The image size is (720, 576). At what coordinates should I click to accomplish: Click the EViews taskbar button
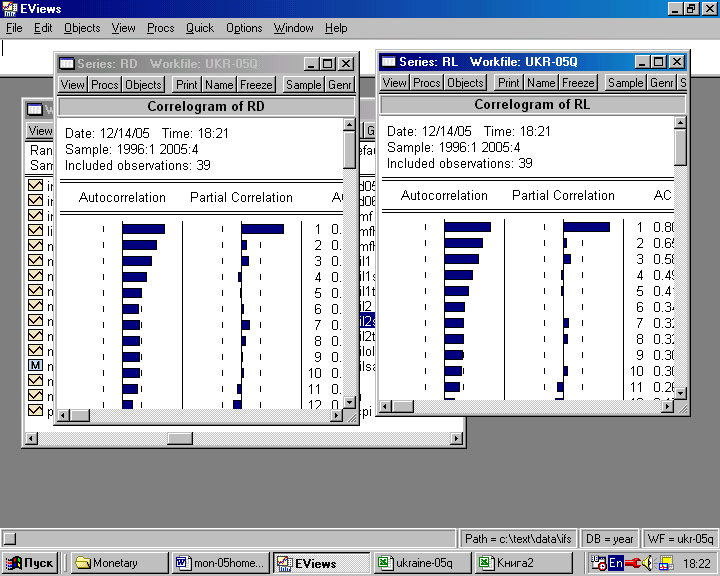[x=322, y=563]
